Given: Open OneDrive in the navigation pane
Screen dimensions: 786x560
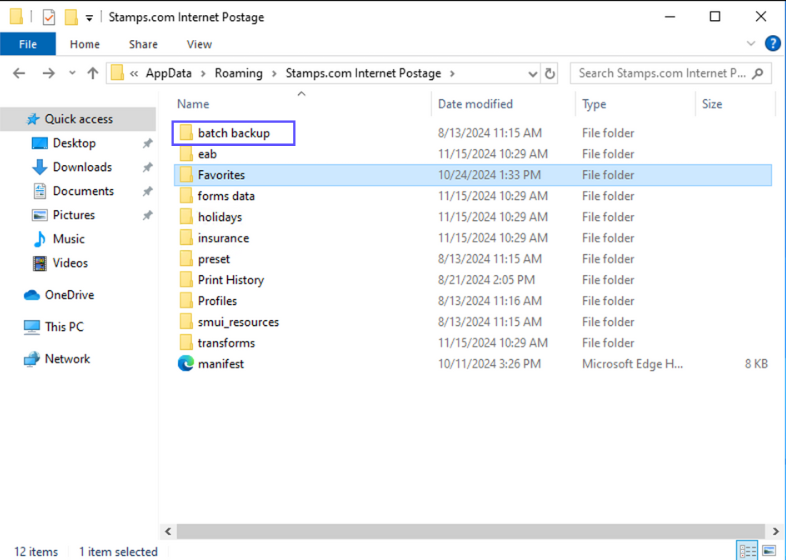Looking at the screenshot, I should (x=69, y=295).
